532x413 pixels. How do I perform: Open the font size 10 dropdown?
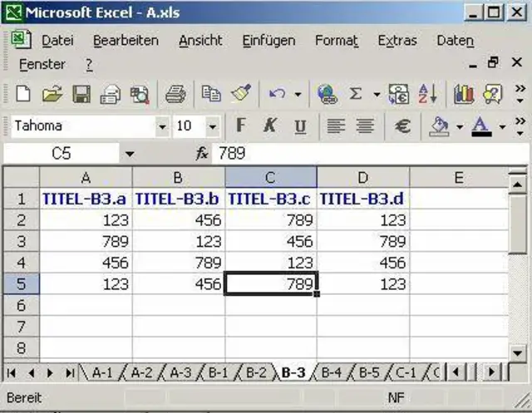click(x=213, y=127)
